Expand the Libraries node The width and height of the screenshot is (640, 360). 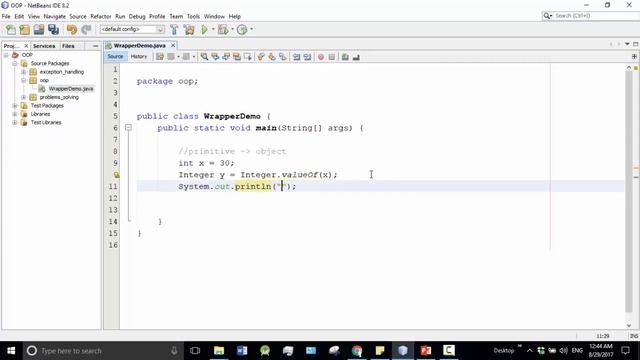click(15, 114)
